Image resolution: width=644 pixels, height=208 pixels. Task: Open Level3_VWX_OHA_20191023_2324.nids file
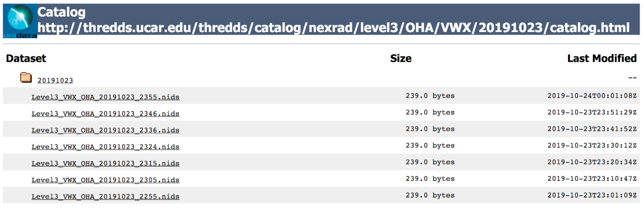tap(105, 147)
